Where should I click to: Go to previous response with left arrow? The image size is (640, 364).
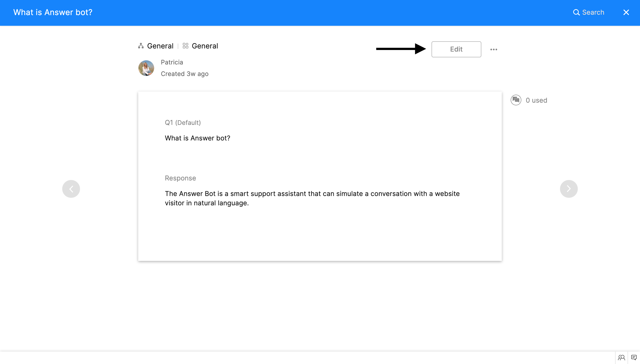pyautogui.click(x=71, y=189)
